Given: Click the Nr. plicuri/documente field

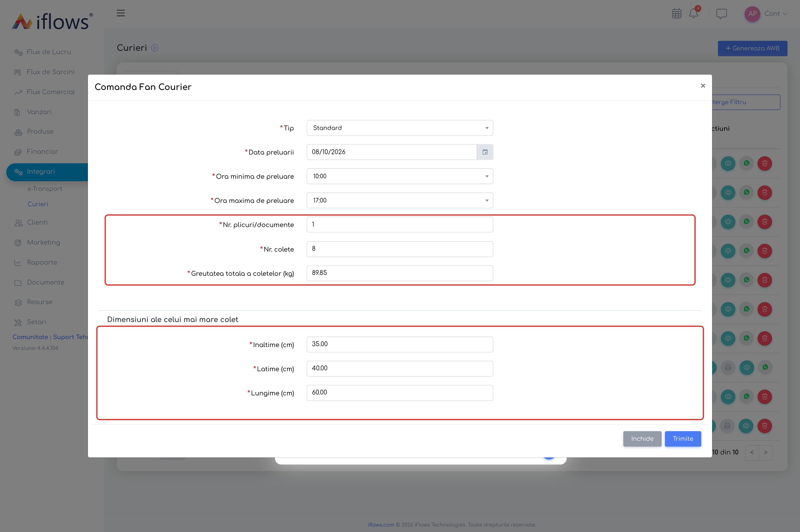Looking at the screenshot, I should 400,225.
